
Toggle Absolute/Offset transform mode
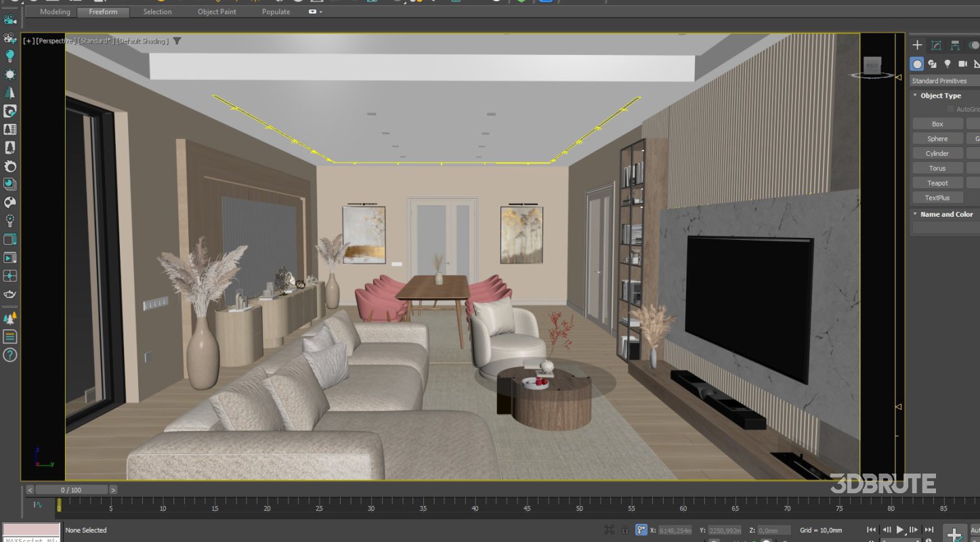tap(641, 530)
